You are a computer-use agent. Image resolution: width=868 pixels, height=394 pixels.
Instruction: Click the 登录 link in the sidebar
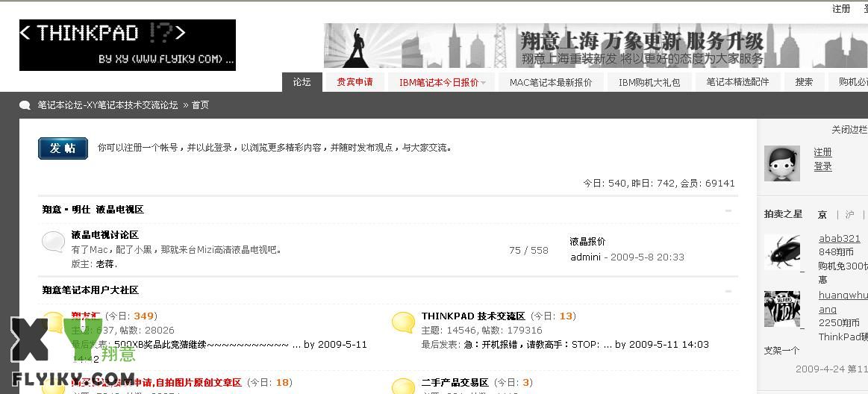pyautogui.click(x=822, y=166)
